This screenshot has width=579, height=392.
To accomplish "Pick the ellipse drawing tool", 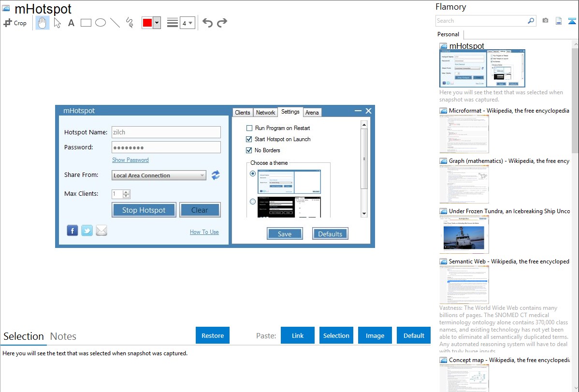I will [101, 23].
